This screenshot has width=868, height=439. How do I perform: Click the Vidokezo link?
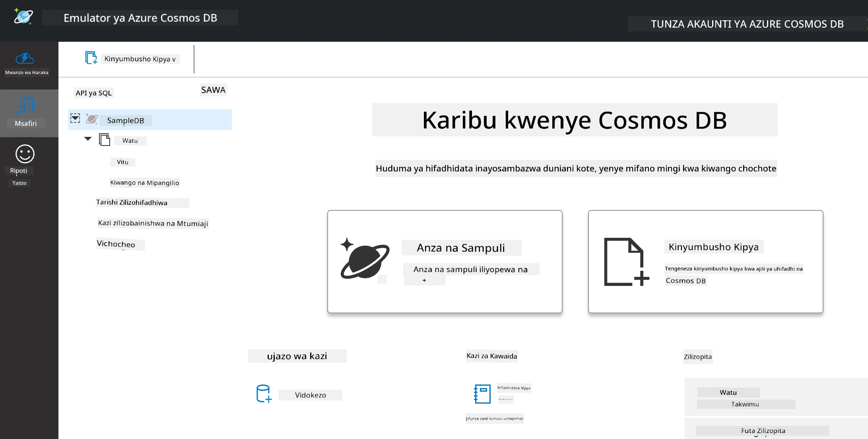click(311, 395)
